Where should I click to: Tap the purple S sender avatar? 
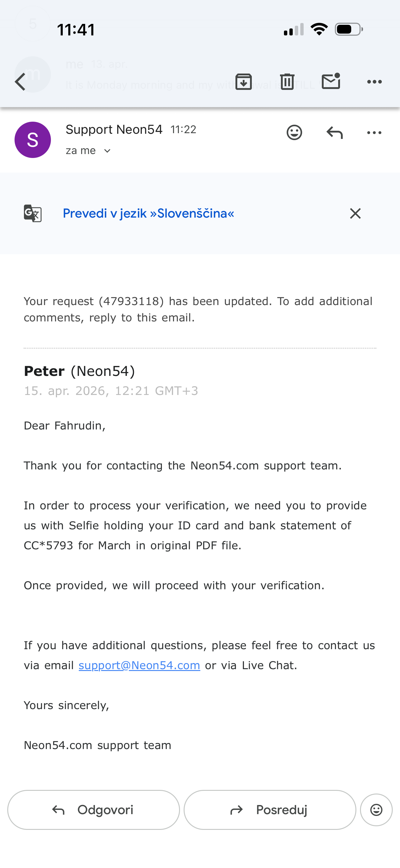tap(33, 140)
